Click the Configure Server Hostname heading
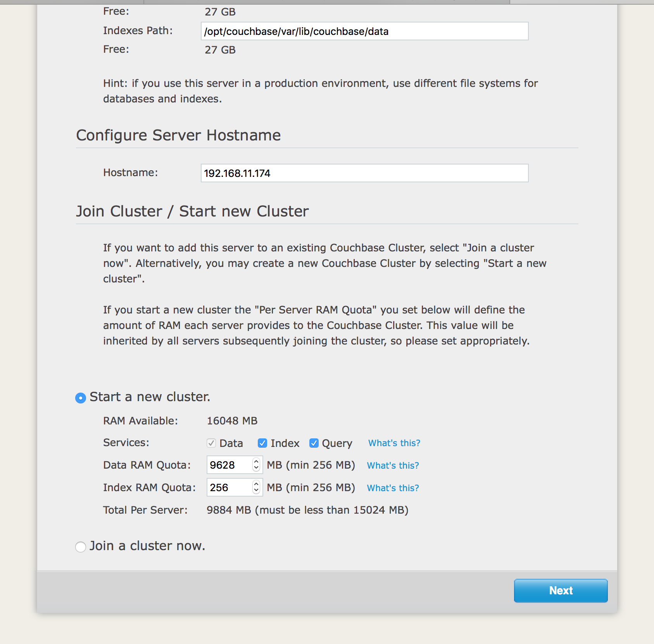The width and height of the screenshot is (654, 644). (x=178, y=135)
